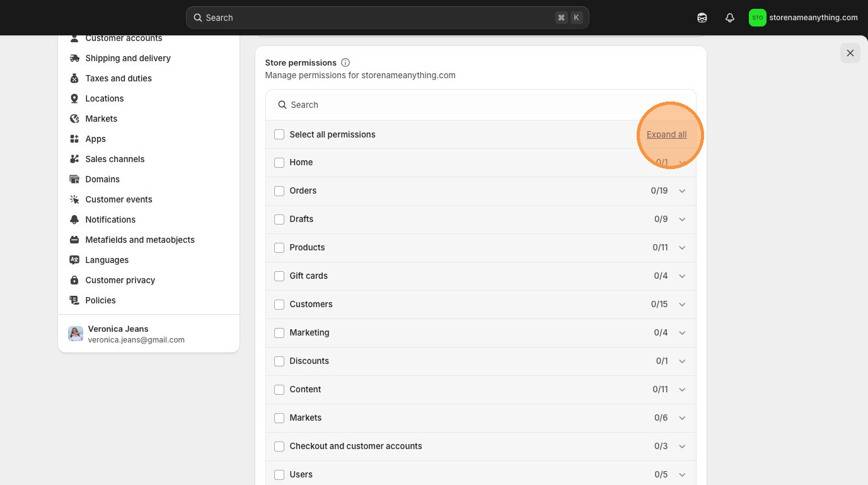Screen dimensions: 868x485
Task: Check the Orders permission checkbox
Action: pyautogui.click(x=279, y=191)
